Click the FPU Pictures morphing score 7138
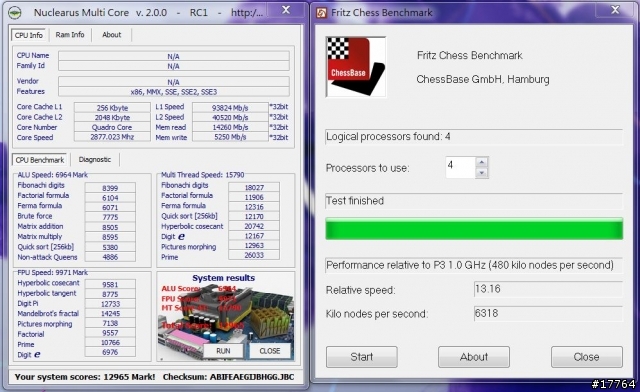This screenshot has width=640, height=392. pos(110,323)
